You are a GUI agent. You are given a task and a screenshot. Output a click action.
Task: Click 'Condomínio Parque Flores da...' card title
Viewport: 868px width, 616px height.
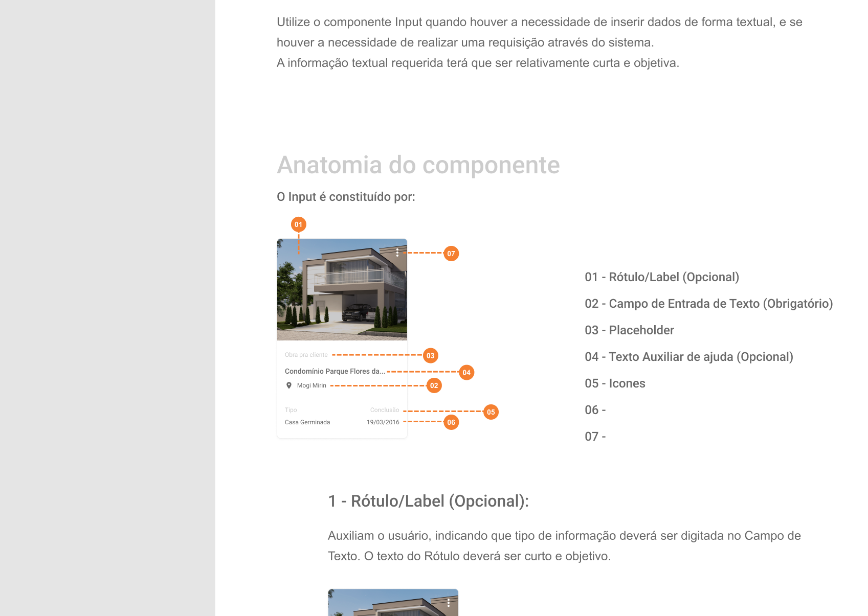(x=335, y=371)
